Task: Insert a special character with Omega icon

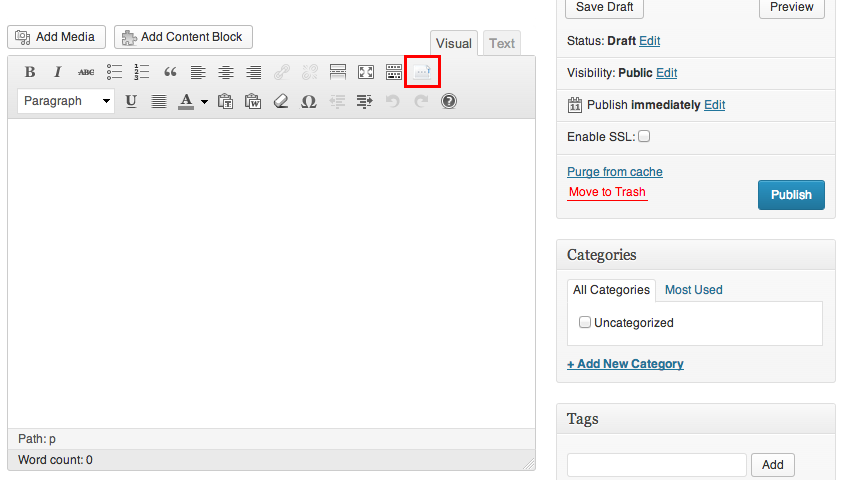Action: click(309, 101)
